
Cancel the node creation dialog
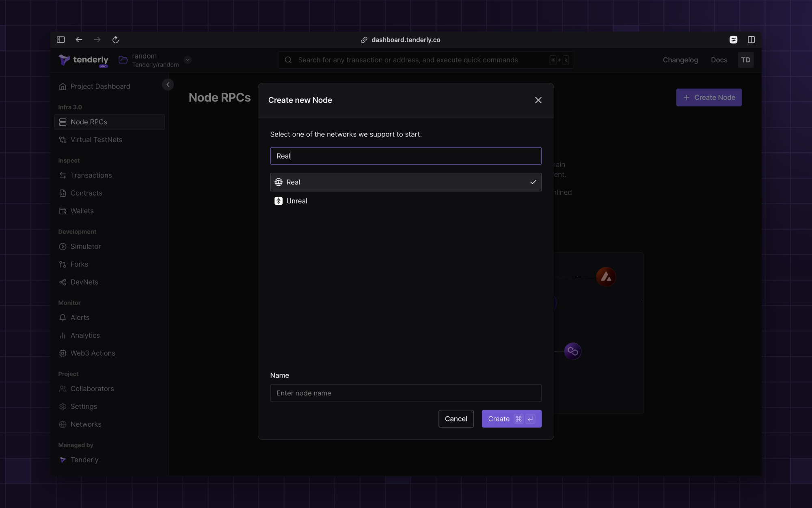[456, 419]
